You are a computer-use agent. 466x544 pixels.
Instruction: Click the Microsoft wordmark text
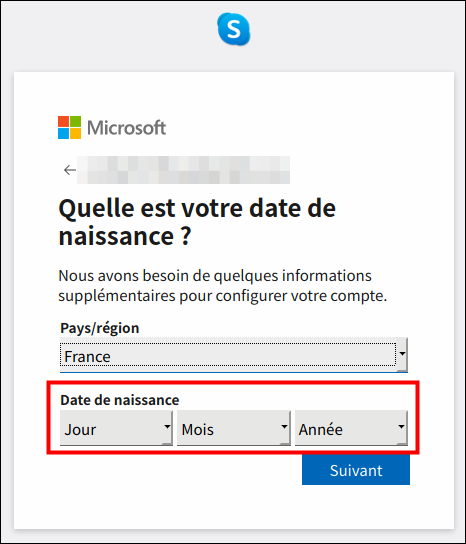[126, 128]
